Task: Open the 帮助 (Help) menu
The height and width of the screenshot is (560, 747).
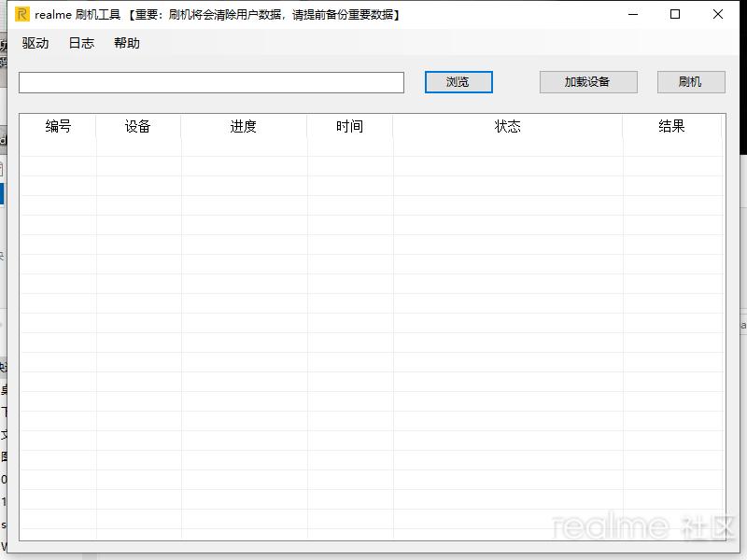Action: (127, 43)
